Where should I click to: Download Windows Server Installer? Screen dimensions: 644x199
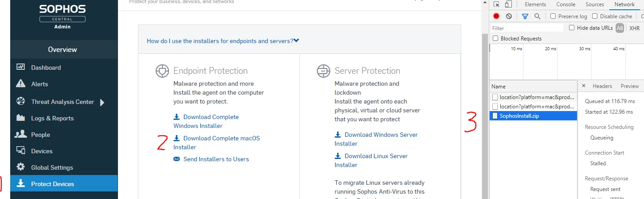[x=377, y=139]
